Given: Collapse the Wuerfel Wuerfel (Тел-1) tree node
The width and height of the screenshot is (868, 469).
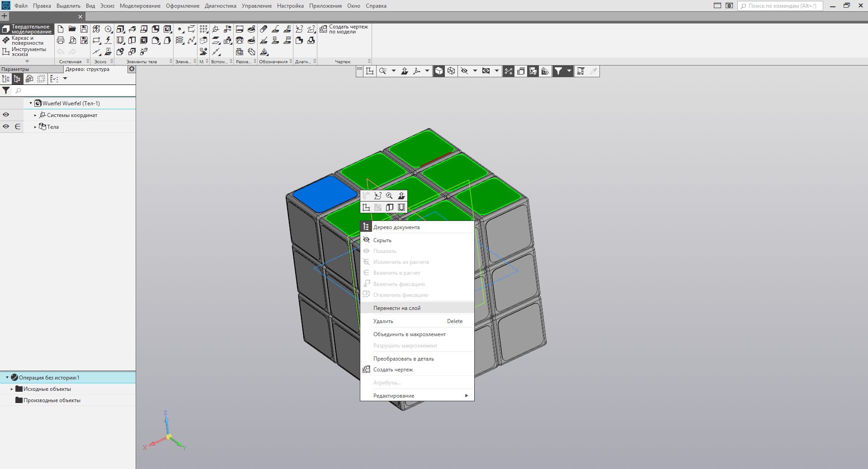Looking at the screenshot, I should pyautogui.click(x=31, y=103).
